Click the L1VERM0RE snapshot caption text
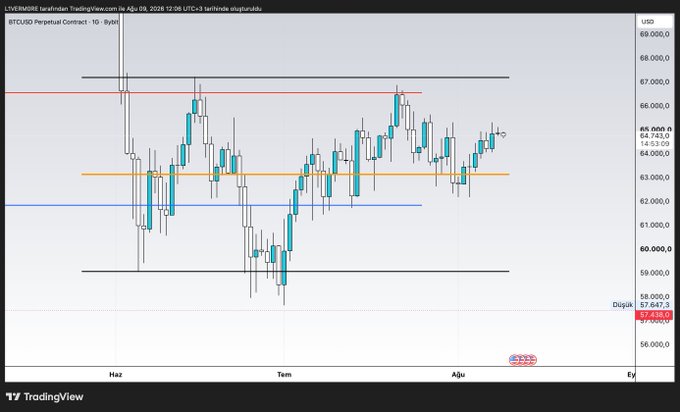 click(133, 8)
